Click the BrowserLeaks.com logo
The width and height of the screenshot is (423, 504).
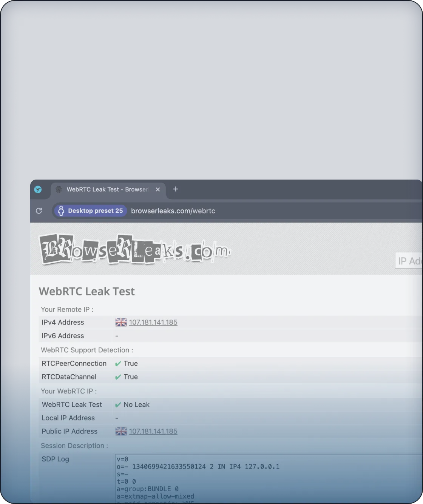pos(135,250)
